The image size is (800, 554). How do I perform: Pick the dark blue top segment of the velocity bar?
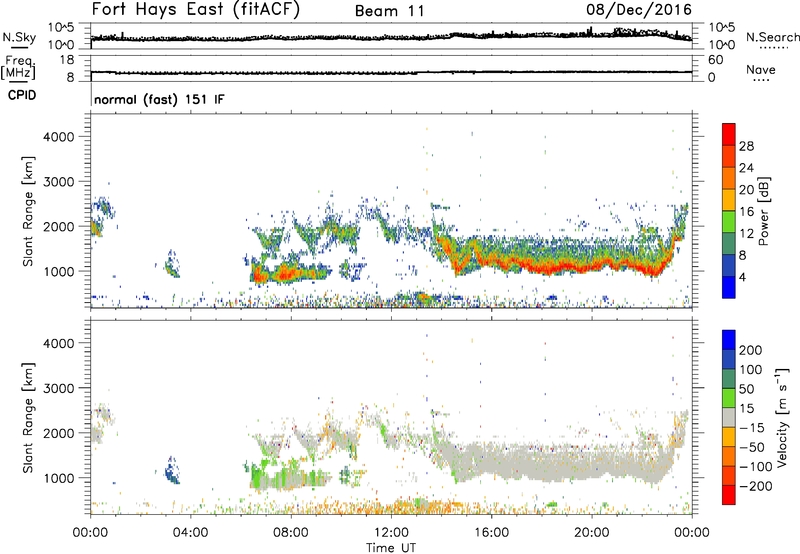point(729,340)
